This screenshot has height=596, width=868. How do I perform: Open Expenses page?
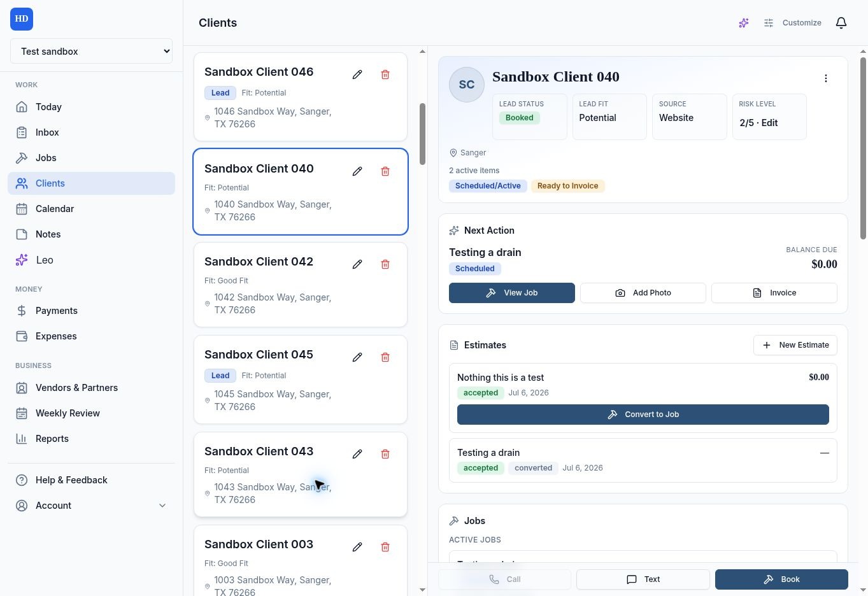tap(91, 336)
